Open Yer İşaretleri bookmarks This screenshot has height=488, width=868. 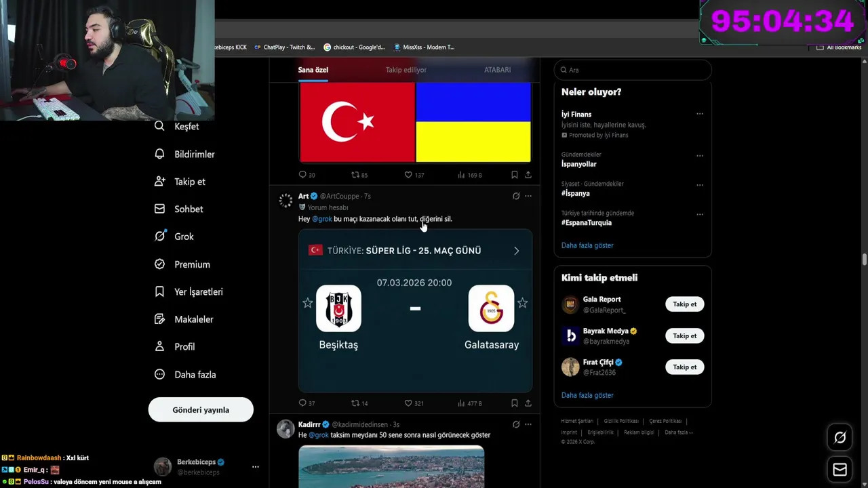pos(189,292)
